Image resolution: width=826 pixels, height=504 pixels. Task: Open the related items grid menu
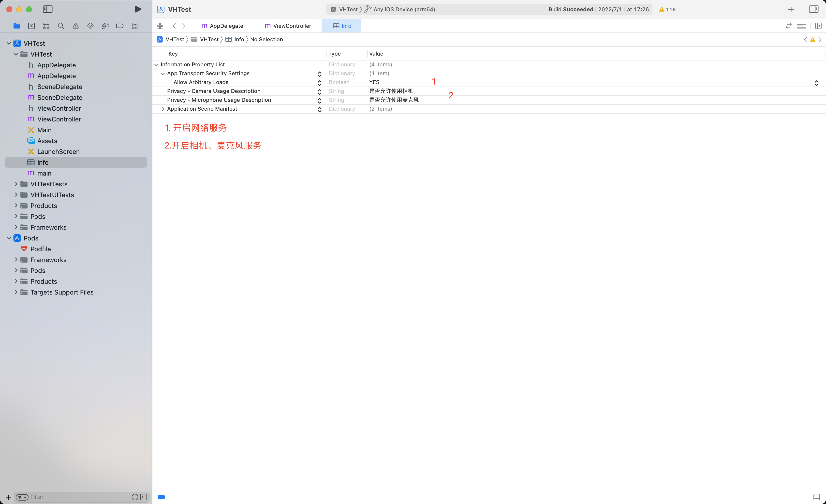[160, 26]
